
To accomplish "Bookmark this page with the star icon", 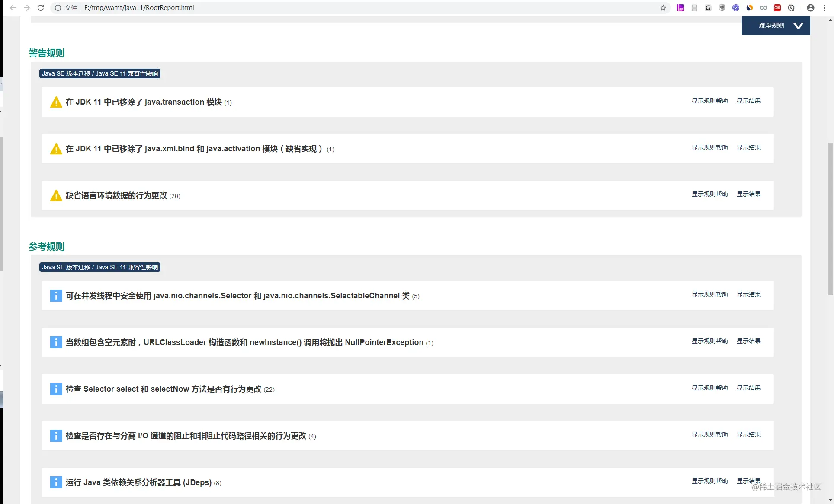I will 663,8.
